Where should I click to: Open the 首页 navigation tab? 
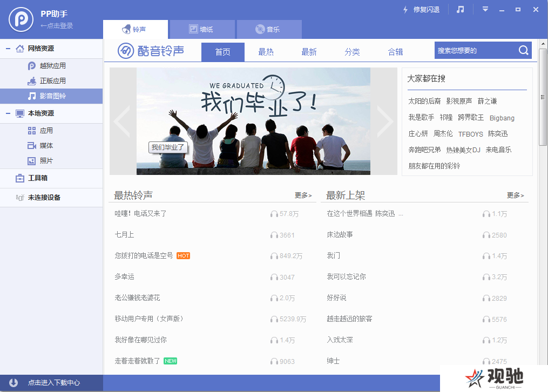tap(223, 52)
